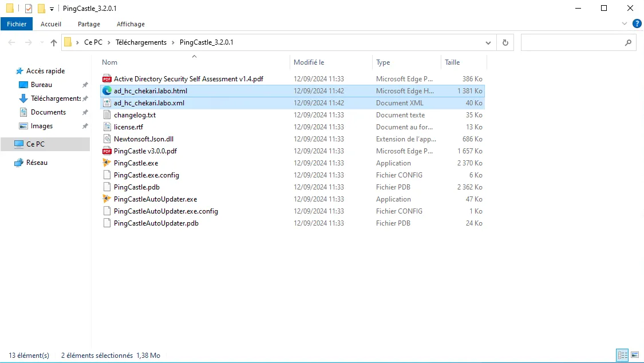
Task: Select the Newtonsoft.Json.dll file icon
Action: (x=106, y=139)
